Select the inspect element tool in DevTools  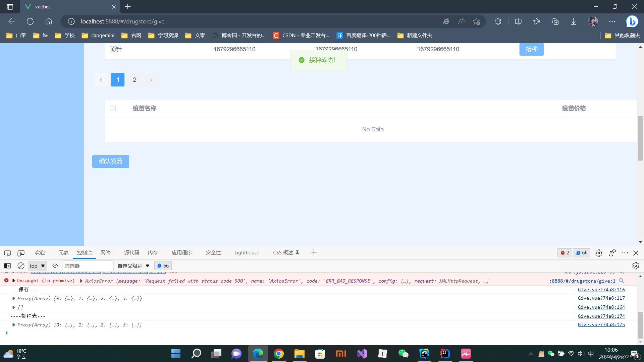[7, 253]
